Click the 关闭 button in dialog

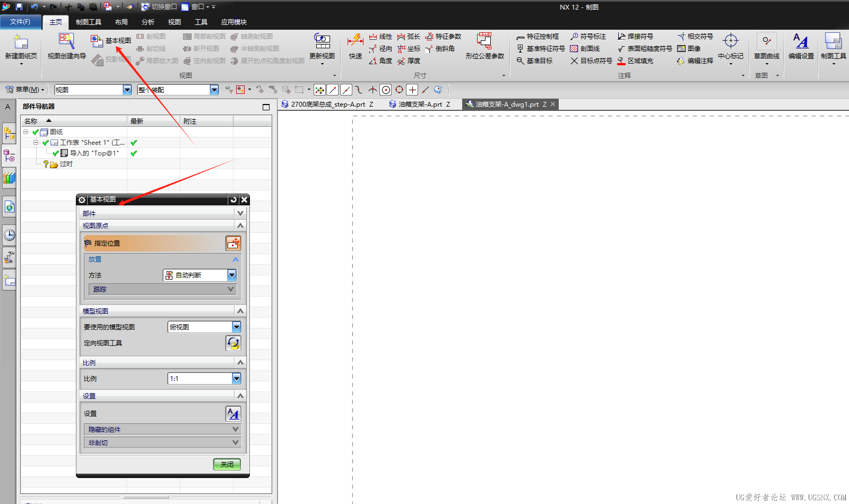pos(227,464)
